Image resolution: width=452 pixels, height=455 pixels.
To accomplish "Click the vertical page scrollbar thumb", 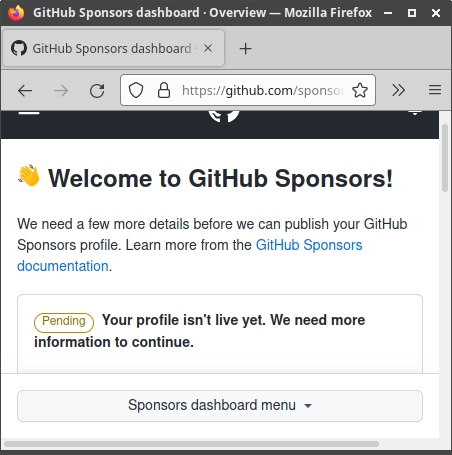I will point(445,158).
